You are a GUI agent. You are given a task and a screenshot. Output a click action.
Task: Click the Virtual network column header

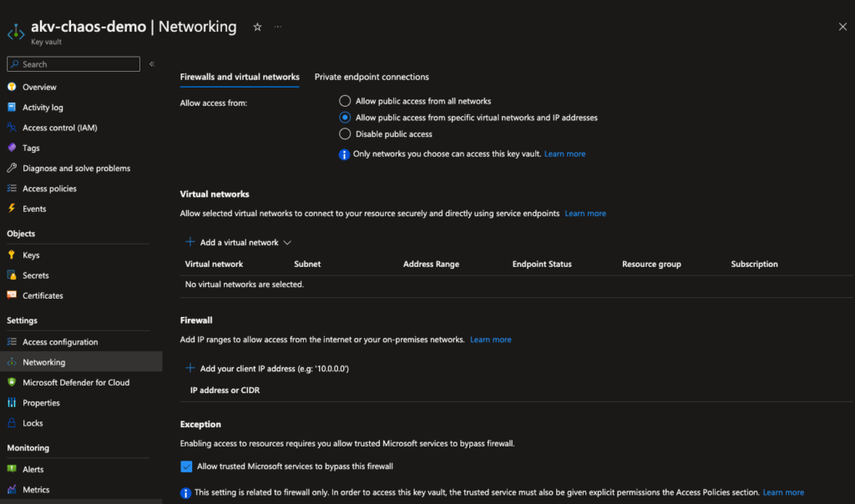pyautogui.click(x=214, y=264)
